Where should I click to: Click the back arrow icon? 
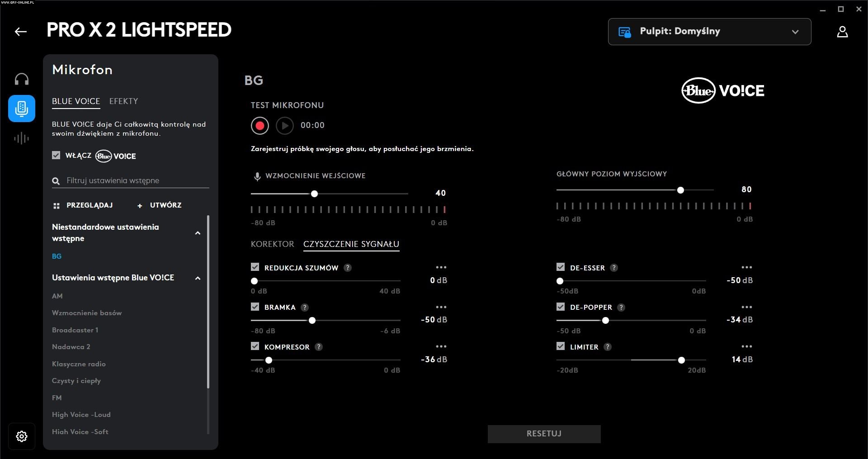21,31
